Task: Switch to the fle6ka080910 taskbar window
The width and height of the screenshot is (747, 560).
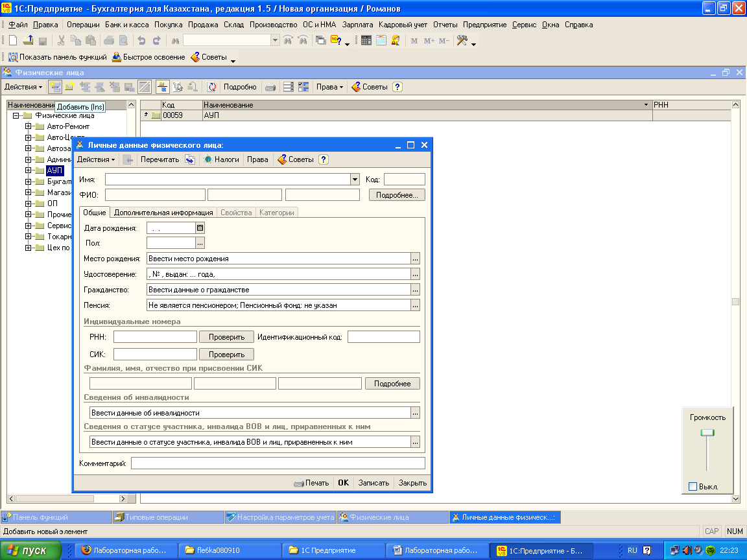Action: click(230, 550)
